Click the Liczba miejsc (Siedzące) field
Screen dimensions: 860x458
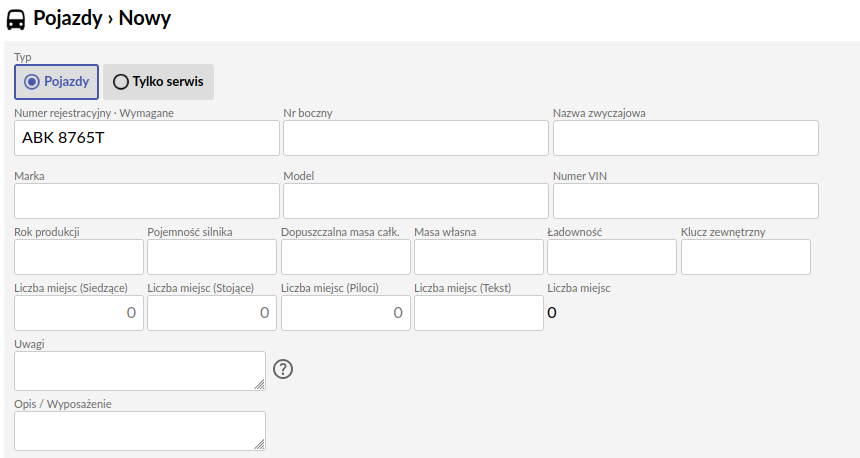[x=79, y=313]
